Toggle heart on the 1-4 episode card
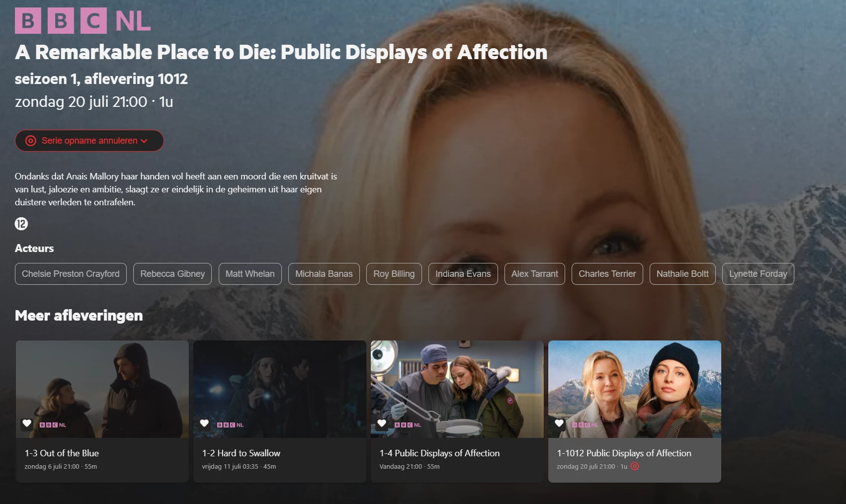The height and width of the screenshot is (504, 846). pos(382,423)
